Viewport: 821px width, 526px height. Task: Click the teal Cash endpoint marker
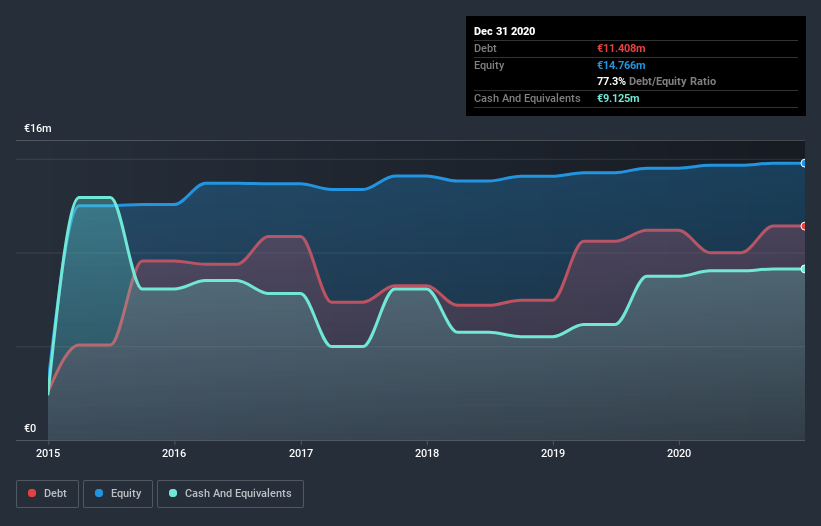[804, 269]
